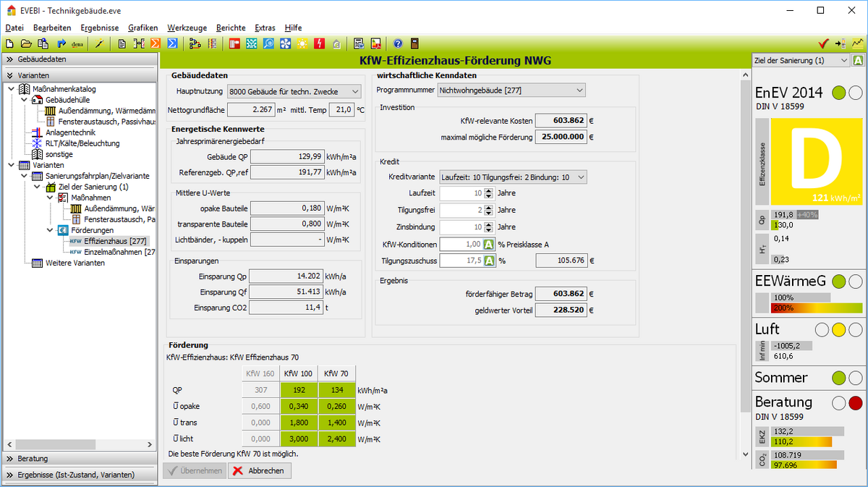Open a project file via the folder icon
The width and height of the screenshot is (868, 487).
[x=27, y=43]
